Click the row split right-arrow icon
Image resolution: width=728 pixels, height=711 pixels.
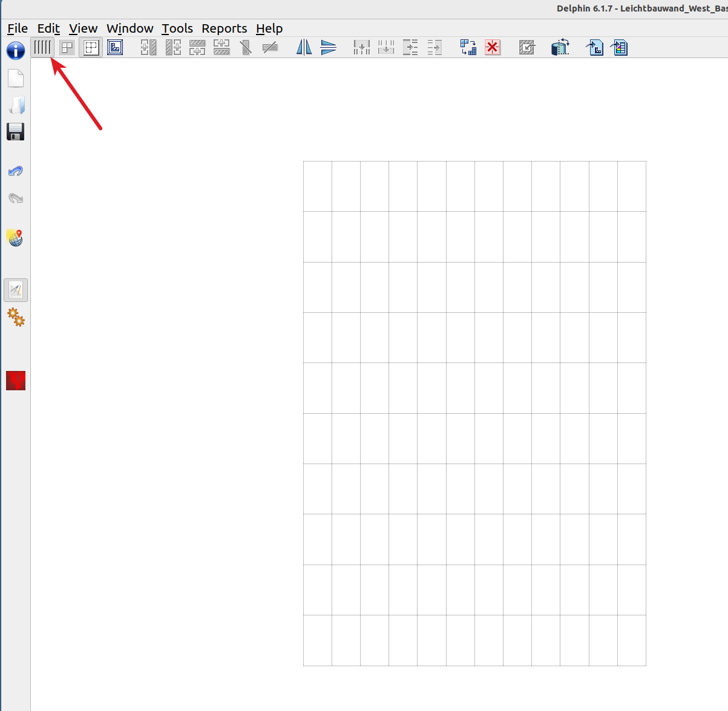tap(410, 47)
